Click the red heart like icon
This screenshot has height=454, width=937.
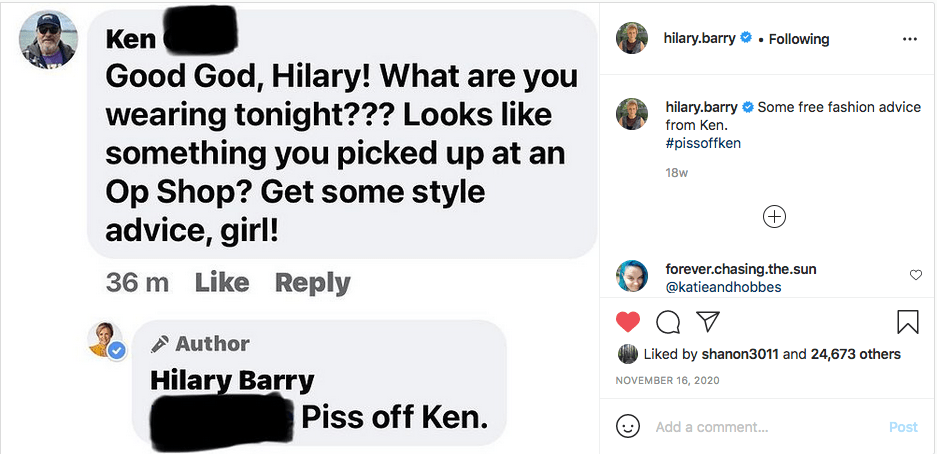[x=627, y=322]
